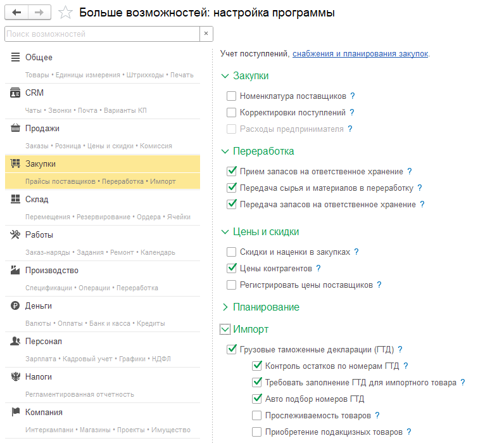Expand the Планирование section

pos(225,307)
